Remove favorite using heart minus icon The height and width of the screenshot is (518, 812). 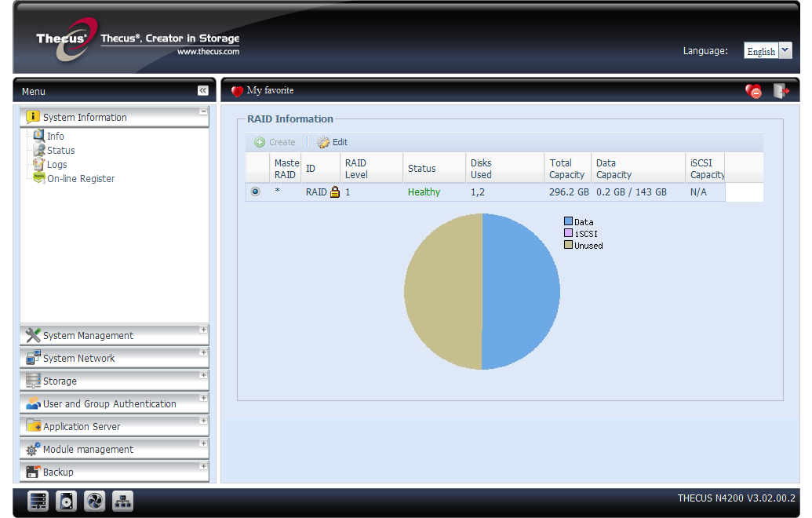(753, 91)
